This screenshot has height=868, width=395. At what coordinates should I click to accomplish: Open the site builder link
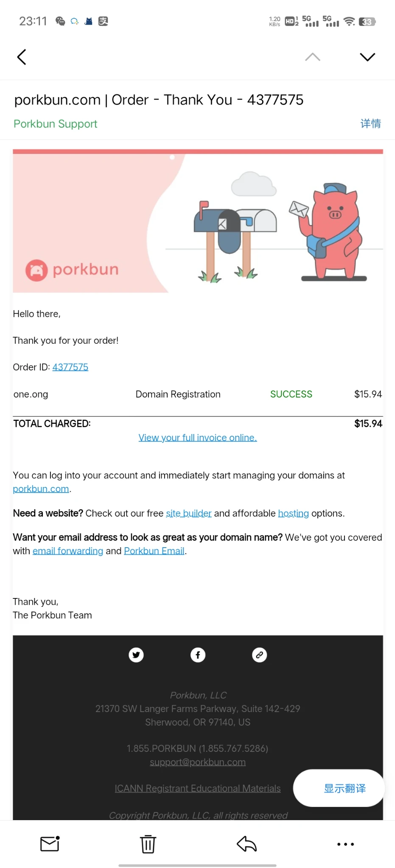click(188, 513)
